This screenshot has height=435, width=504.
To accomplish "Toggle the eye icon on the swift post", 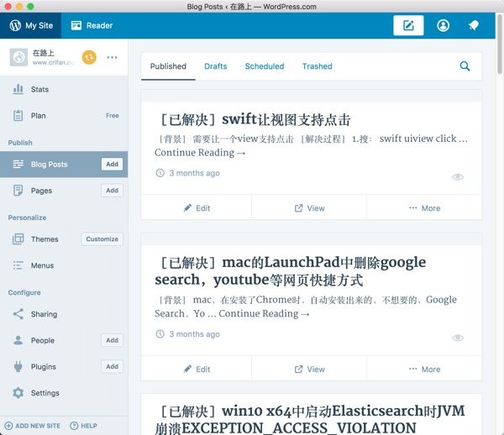I will click(458, 176).
